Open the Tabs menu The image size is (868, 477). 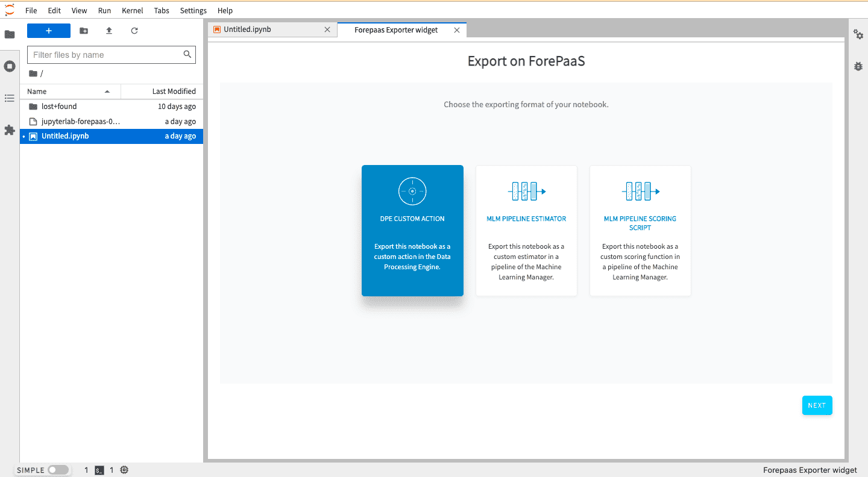[x=162, y=11]
